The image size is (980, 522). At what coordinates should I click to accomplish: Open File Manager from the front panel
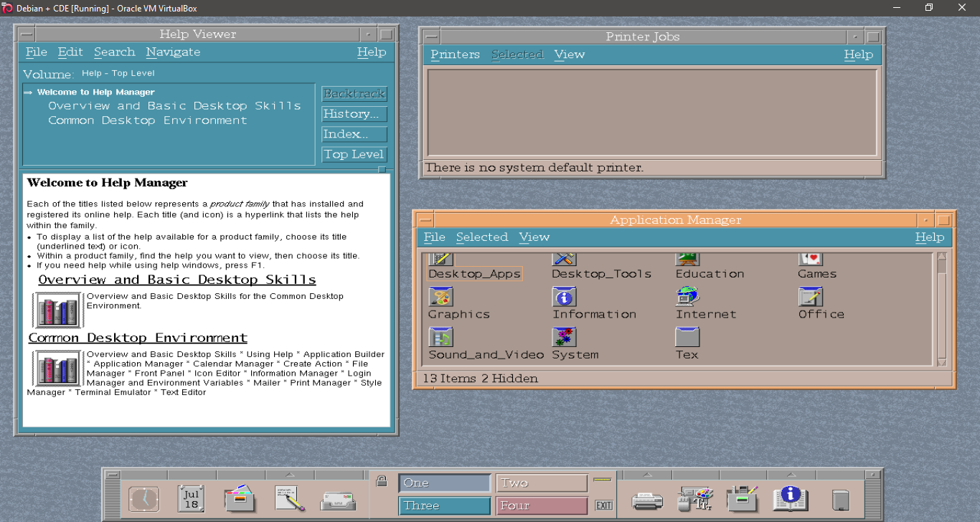coord(240,498)
